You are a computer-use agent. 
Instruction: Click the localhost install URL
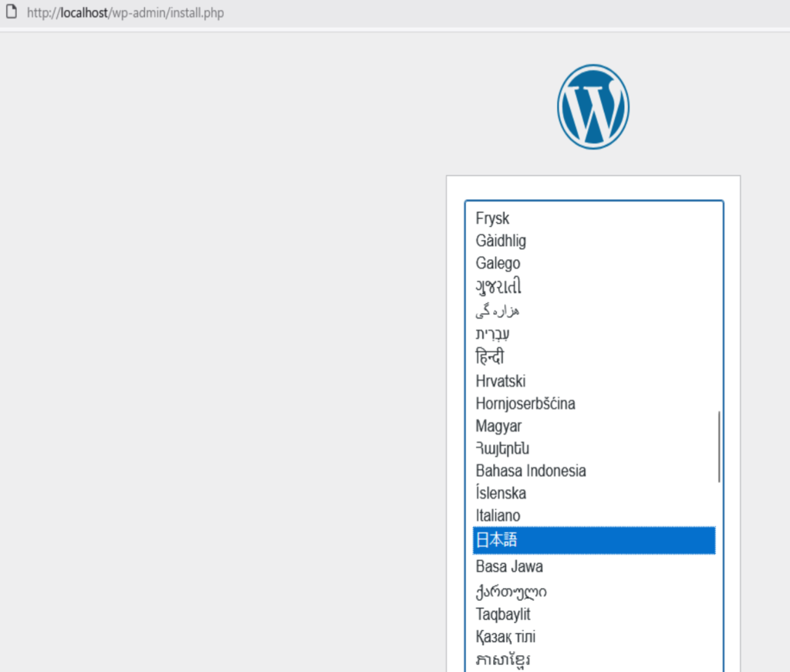125,13
